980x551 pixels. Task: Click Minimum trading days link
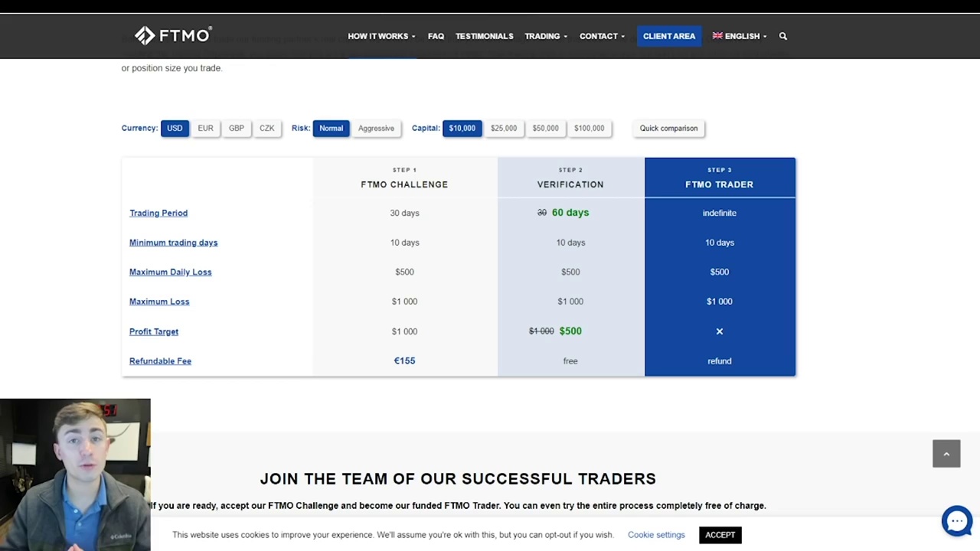[x=173, y=243]
